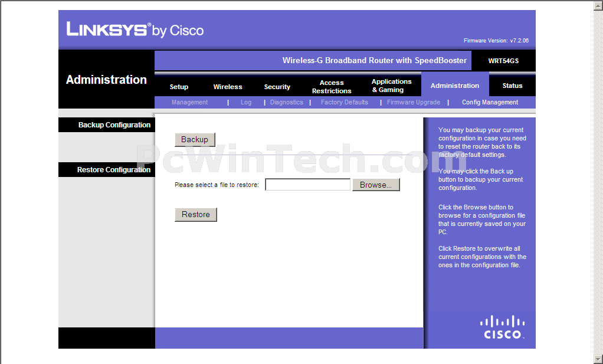This screenshot has width=603, height=364.
Task: Click the Backup button
Action: click(x=195, y=140)
